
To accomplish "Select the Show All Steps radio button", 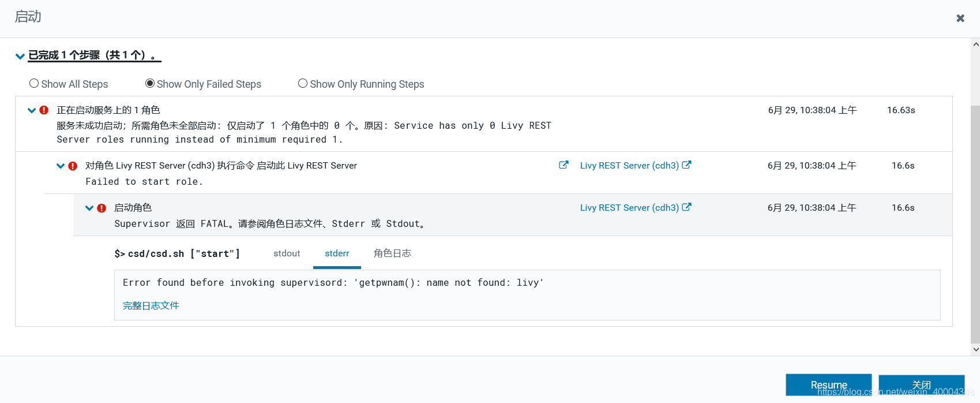I will 34,84.
